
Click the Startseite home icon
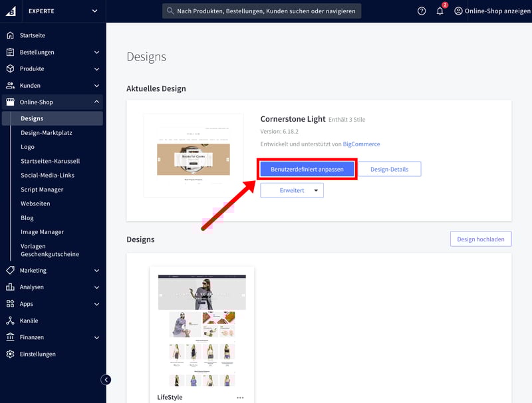pyautogui.click(x=10, y=35)
